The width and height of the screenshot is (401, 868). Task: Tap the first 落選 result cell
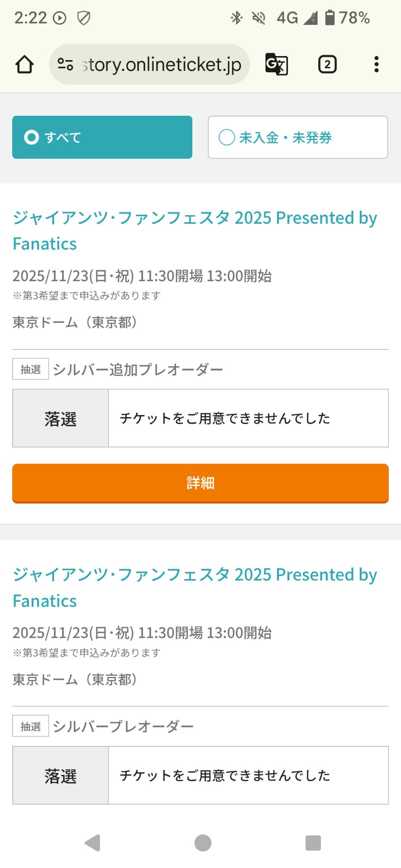pos(61,419)
